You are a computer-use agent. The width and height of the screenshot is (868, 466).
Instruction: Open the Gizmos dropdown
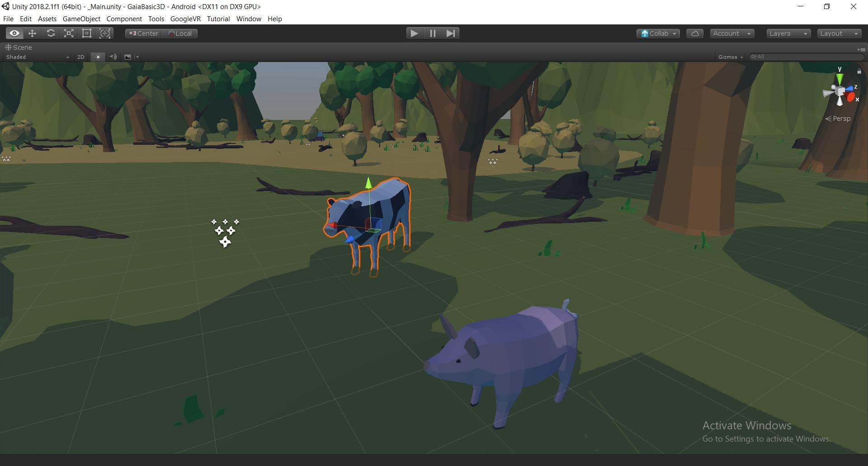pos(730,57)
